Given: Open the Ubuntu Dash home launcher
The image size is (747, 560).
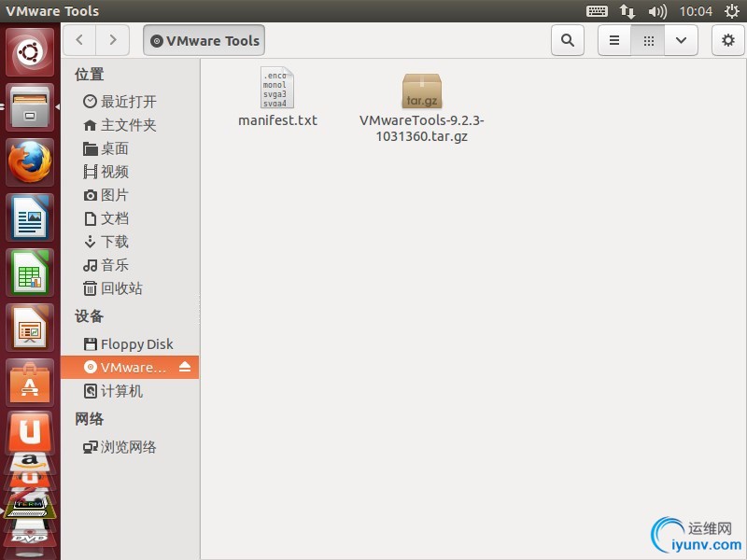Looking at the screenshot, I should tap(30, 52).
